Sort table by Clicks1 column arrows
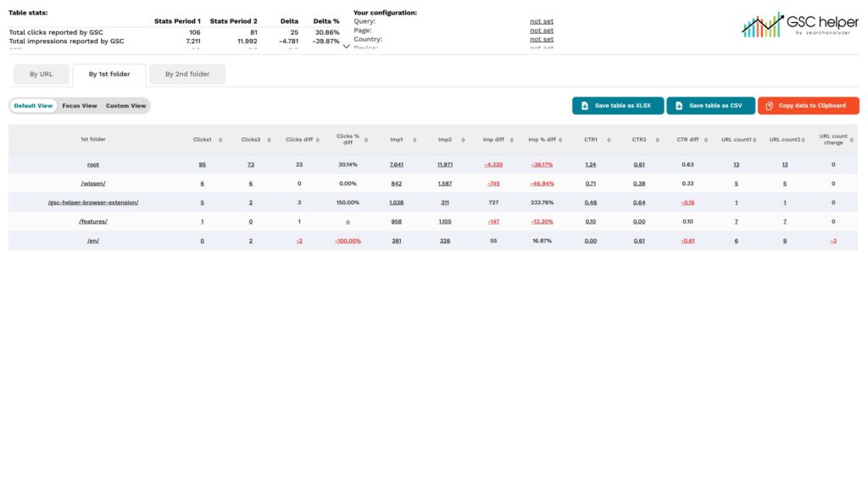The image size is (868, 488). tap(220, 140)
